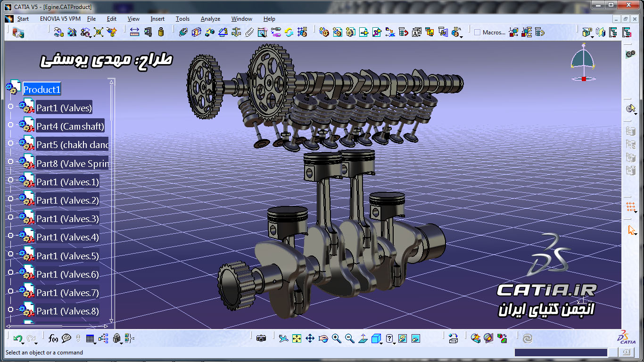Click the Select arrow tool on right toolbar

pyautogui.click(x=632, y=230)
